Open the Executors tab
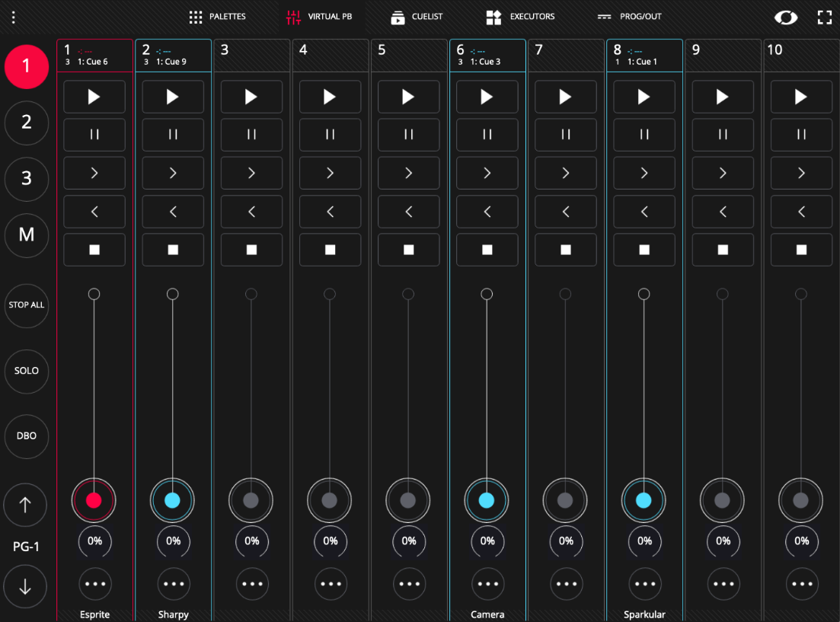The width and height of the screenshot is (840, 622). pos(520,18)
